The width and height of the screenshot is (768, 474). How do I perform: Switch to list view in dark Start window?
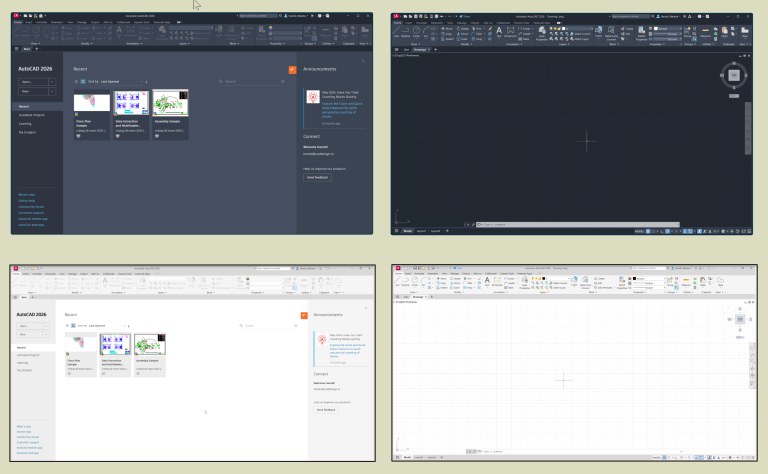76,82
